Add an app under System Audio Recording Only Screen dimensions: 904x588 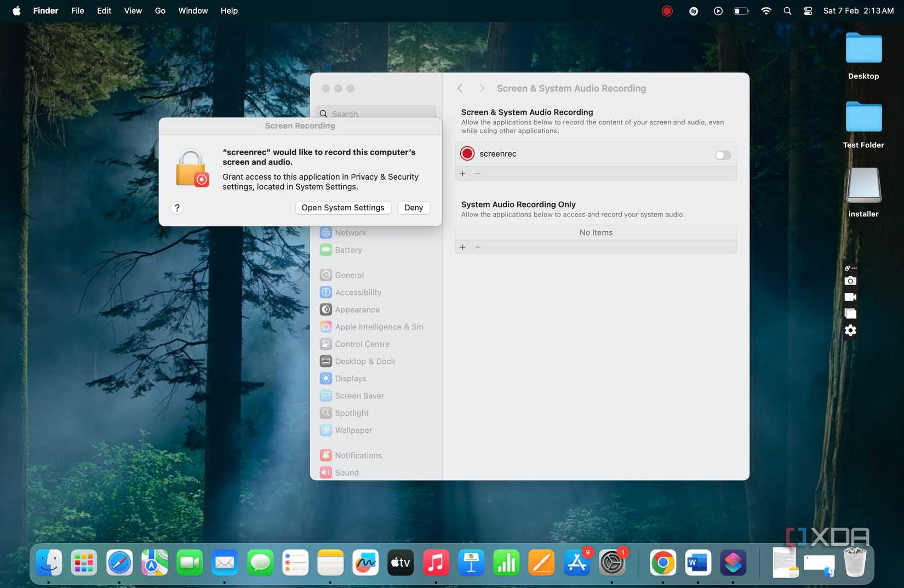pos(462,247)
